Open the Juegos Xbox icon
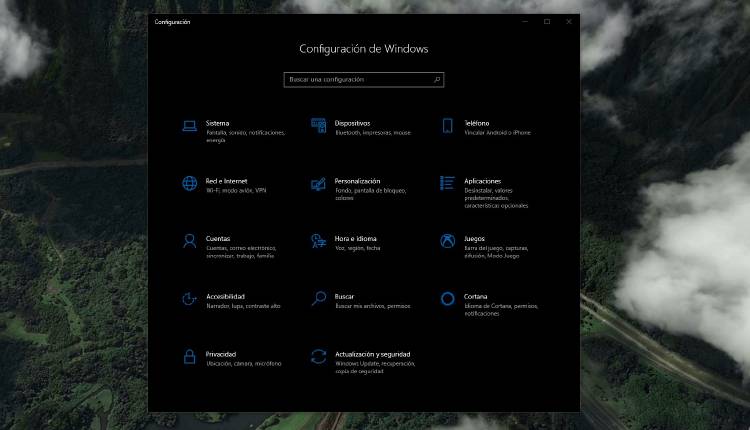750x430 pixels. tap(447, 241)
